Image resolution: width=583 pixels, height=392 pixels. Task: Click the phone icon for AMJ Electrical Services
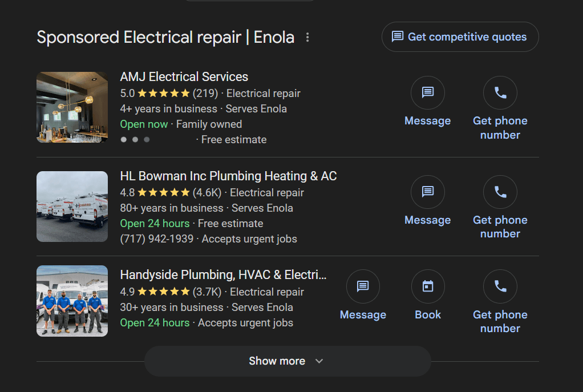[500, 92]
